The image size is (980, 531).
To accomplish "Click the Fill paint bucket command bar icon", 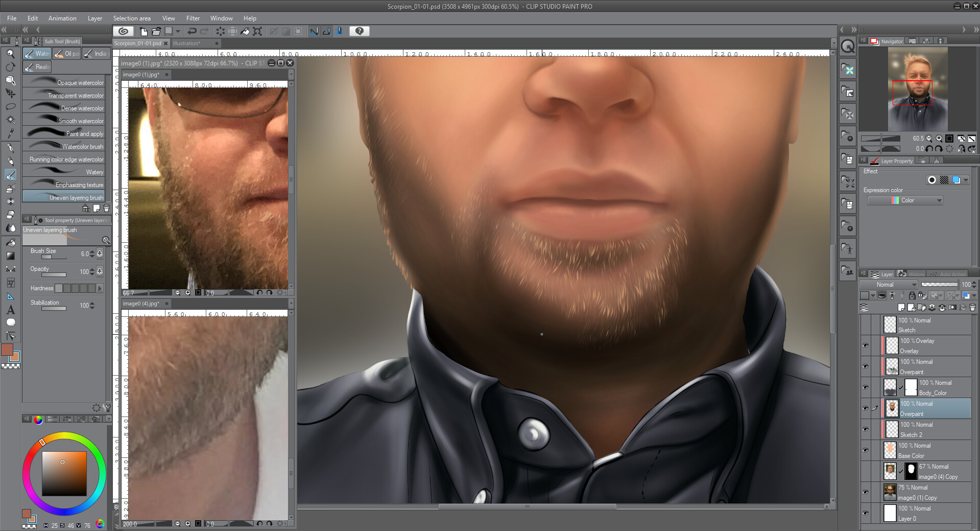I will 245,31.
